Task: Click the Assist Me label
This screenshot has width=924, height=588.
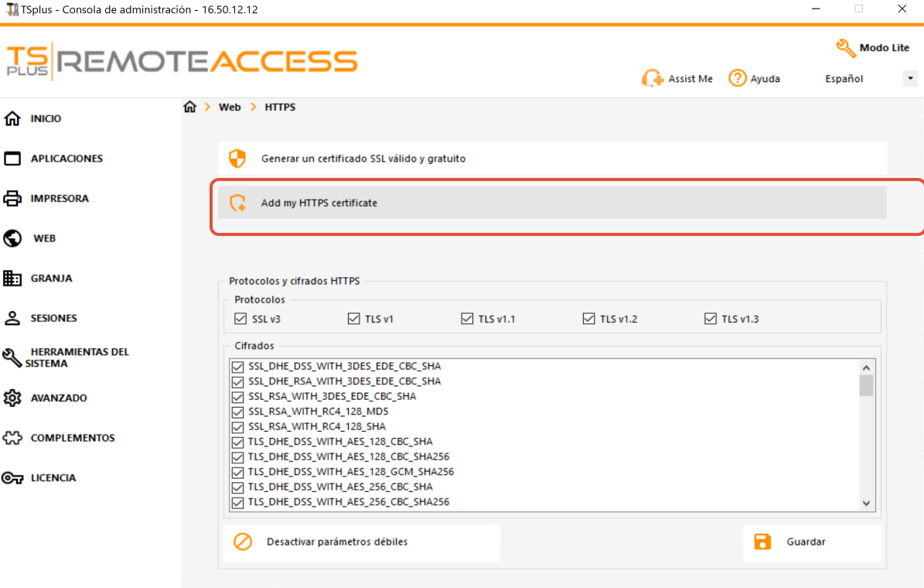Action: [x=690, y=78]
